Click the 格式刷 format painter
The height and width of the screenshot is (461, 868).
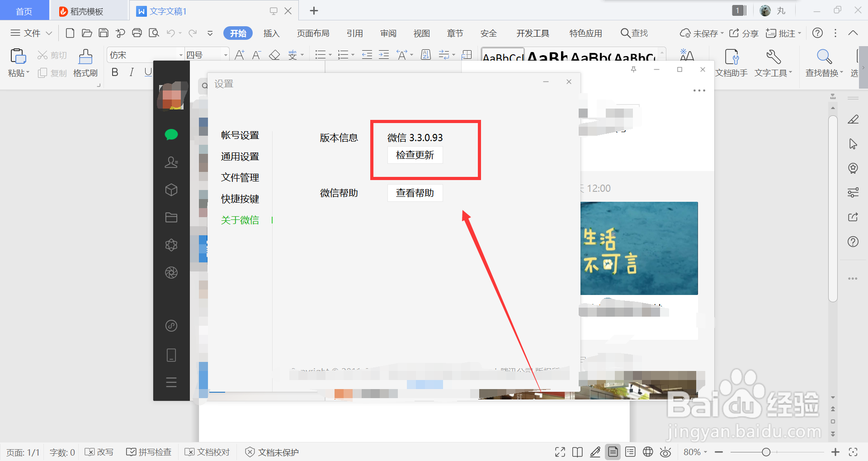(85, 62)
